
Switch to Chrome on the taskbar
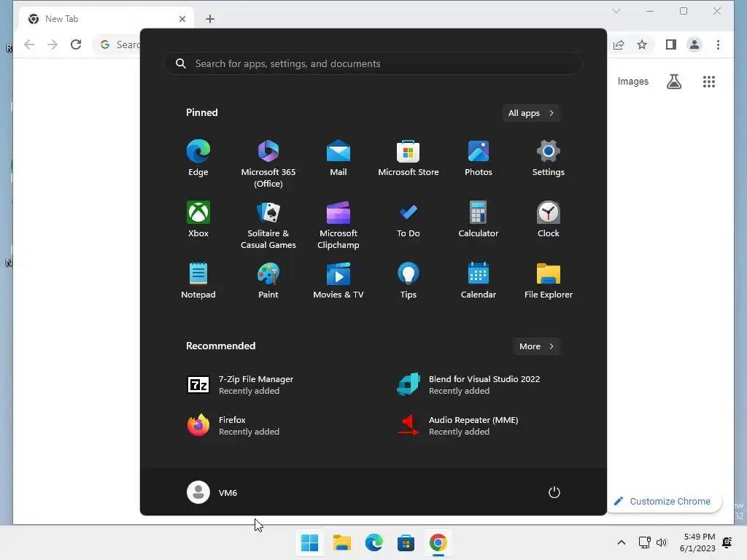438,542
